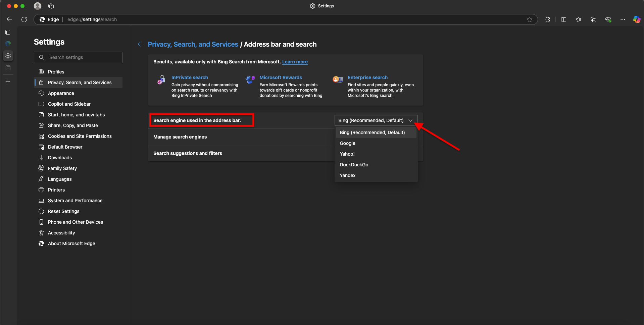Image resolution: width=644 pixels, height=325 pixels.
Task: Reload the page with refresh icon
Action: point(24,19)
